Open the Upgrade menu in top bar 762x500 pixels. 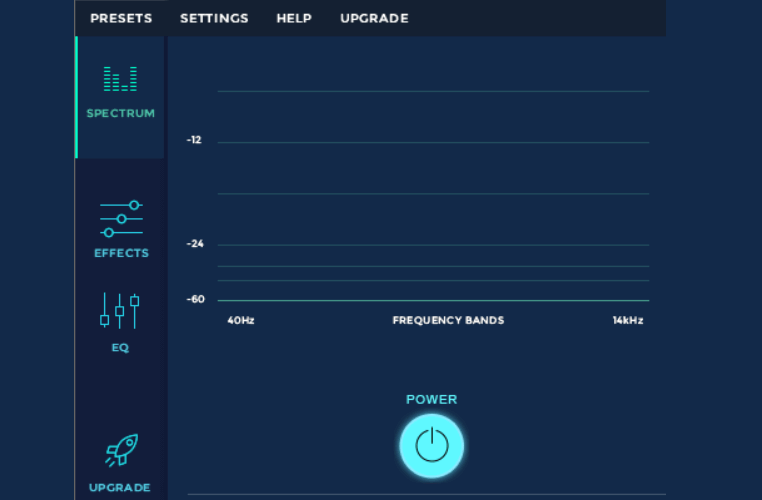tap(374, 18)
